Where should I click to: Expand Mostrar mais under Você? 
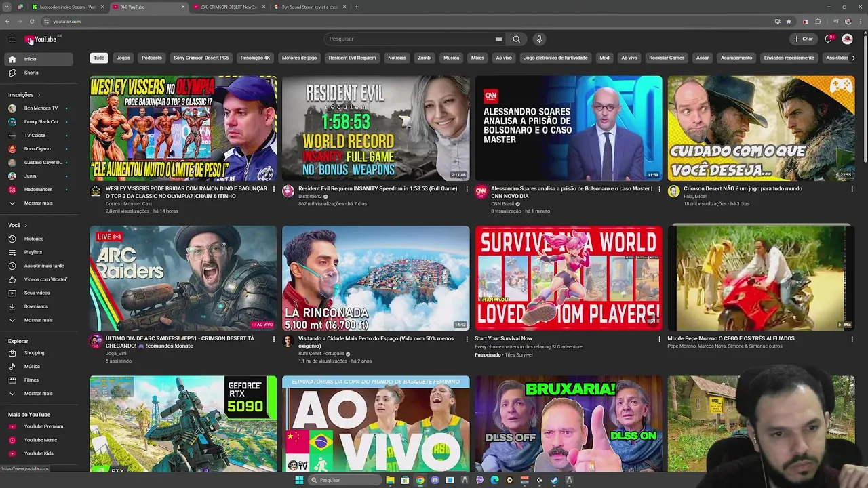tap(38, 320)
